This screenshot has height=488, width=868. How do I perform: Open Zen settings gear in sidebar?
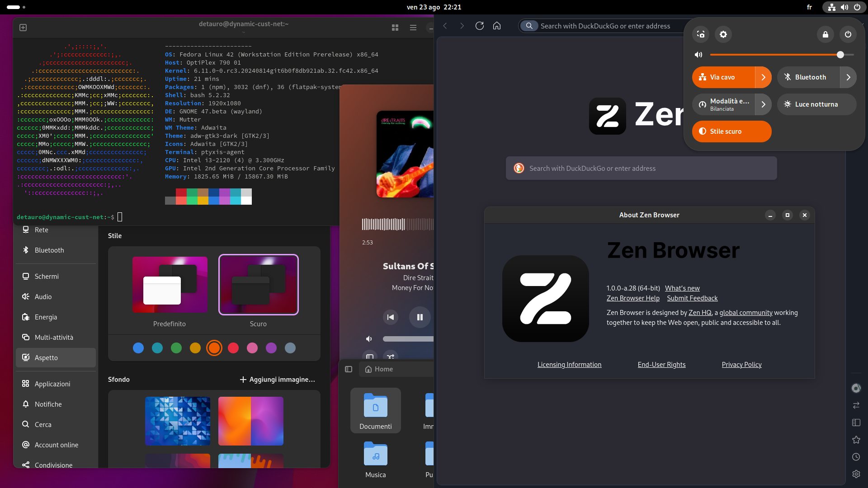pyautogui.click(x=856, y=474)
